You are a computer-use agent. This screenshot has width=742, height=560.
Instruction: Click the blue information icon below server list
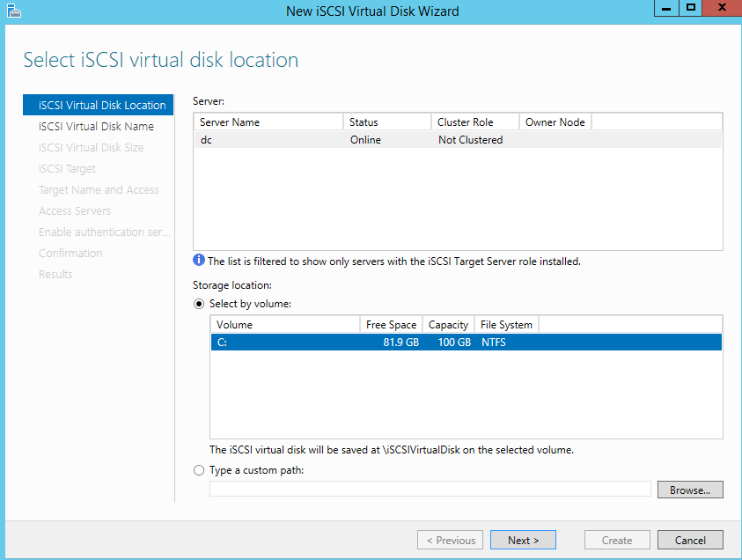pos(199,261)
